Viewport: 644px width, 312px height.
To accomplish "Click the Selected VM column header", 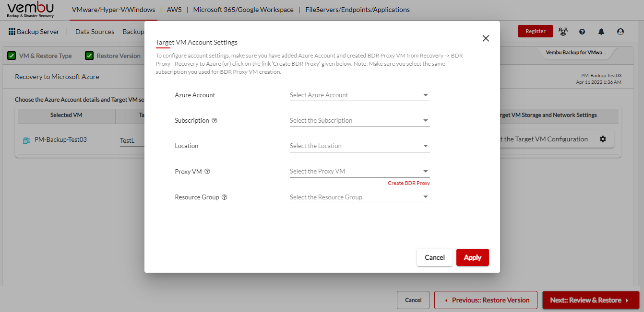I will 67,115.
